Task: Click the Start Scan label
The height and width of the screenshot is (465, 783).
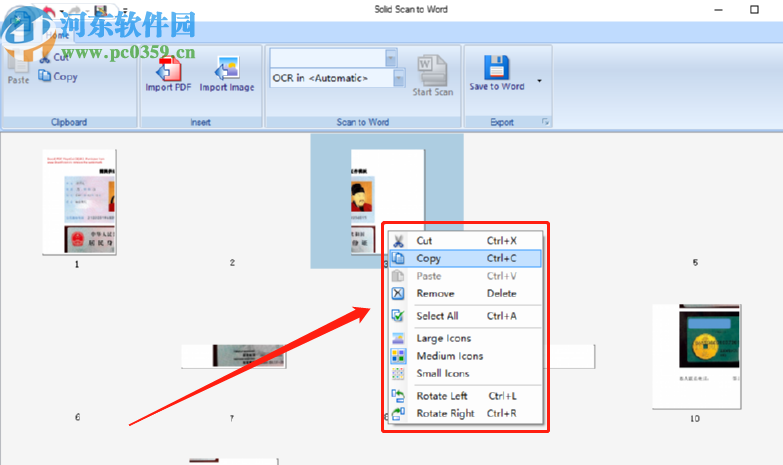Action: (x=433, y=92)
